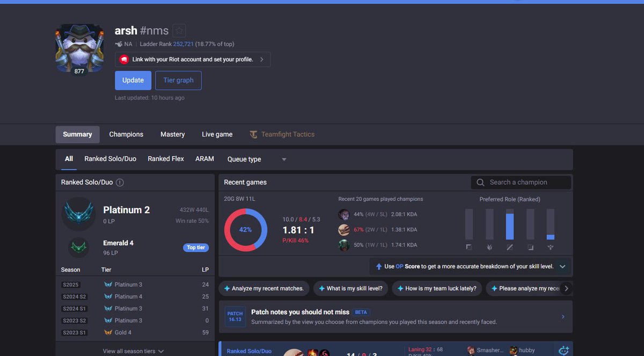The image size is (644, 356).
Task: Click the Ranked Solo/Duo match card label
Action: click(249, 351)
